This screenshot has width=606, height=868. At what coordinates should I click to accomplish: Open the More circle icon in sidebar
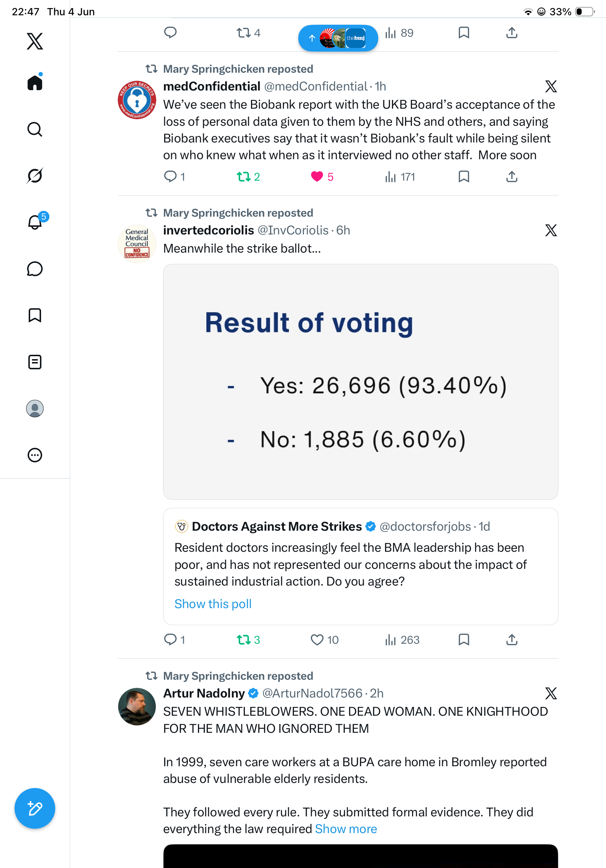35,455
